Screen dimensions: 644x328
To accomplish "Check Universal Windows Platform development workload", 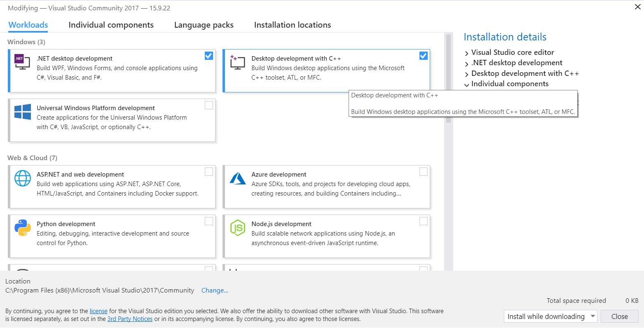I will tap(209, 105).
